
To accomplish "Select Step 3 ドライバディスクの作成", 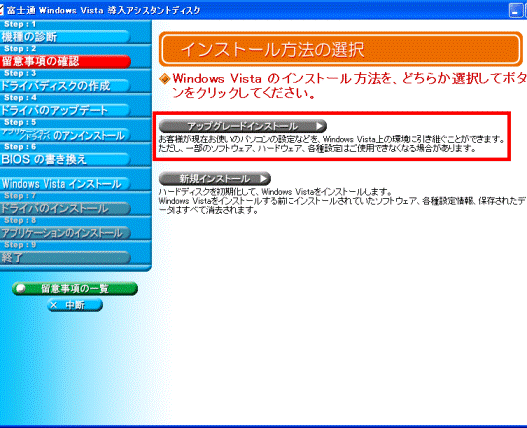I will click(65, 86).
